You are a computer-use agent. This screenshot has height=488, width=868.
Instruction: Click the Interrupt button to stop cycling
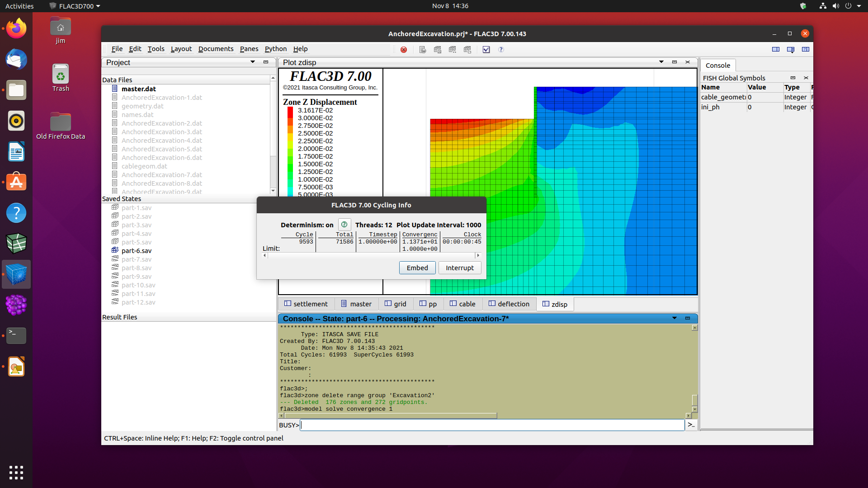tap(460, 267)
